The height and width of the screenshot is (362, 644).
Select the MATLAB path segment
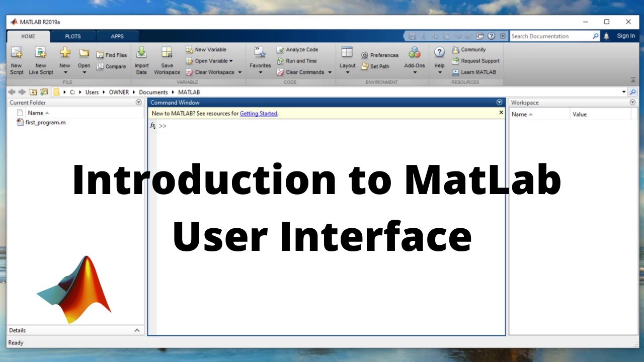pos(189,93)
